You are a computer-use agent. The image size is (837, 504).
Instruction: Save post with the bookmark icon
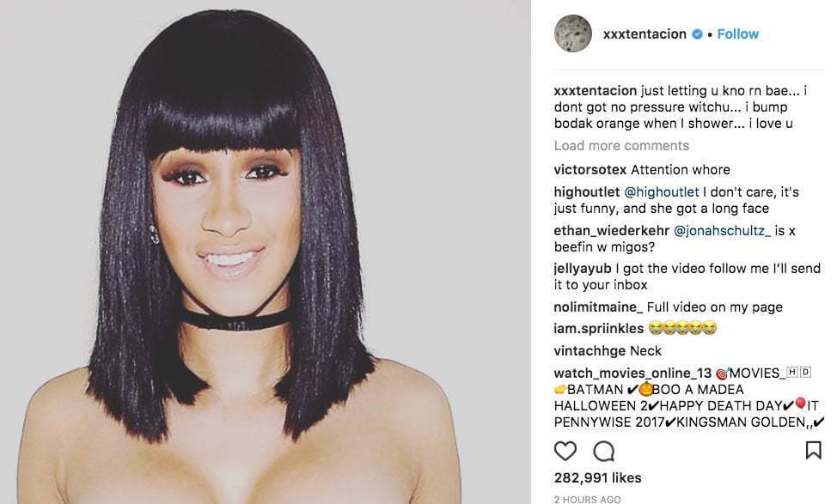click(x=813, y=450)
